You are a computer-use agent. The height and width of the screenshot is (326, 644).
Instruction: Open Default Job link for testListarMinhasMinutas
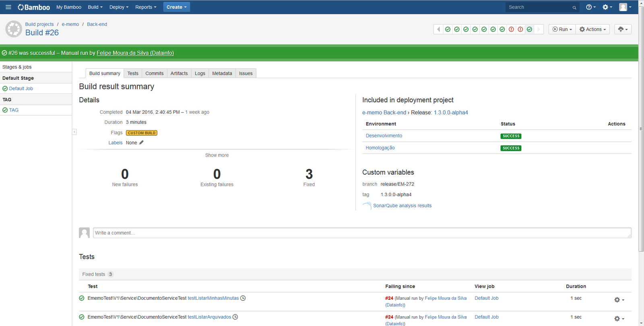click(487, 298)
